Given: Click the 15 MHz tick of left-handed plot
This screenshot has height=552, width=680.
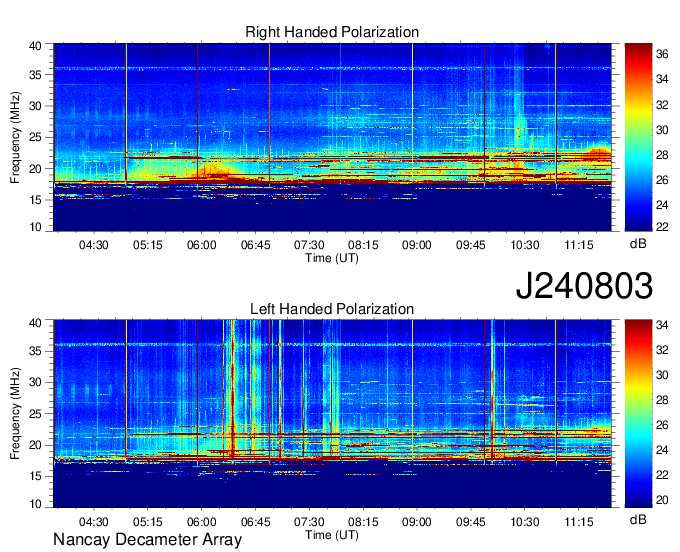Looking at the screenshot, I should [x=35, y=476].
